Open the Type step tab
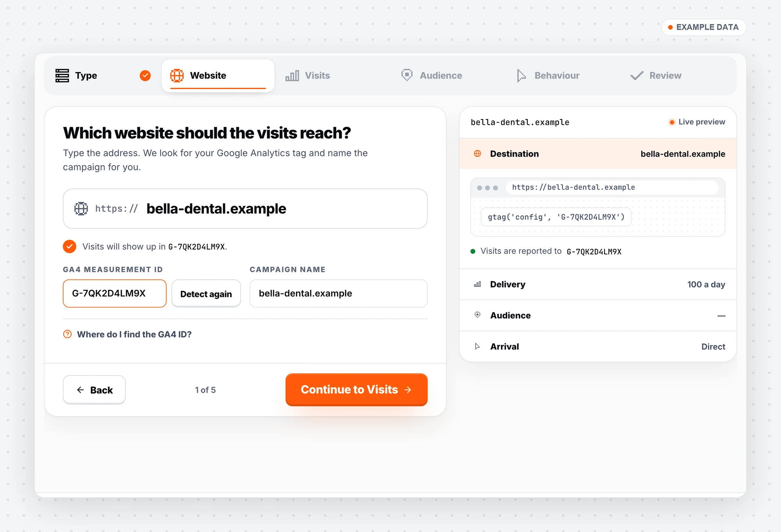781x532 pixels. (103, 75)
